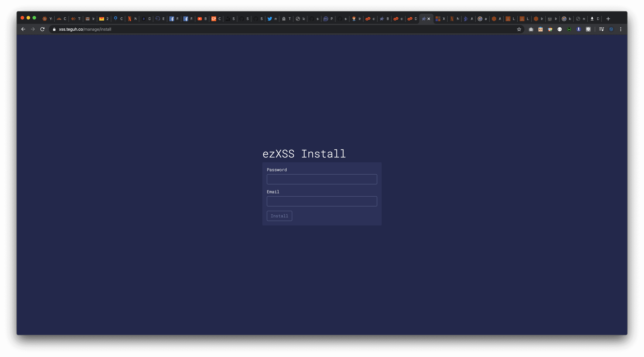Click the site padlock security icon
This screenshot has width=644, height=357.
click(x=54, y=29)
